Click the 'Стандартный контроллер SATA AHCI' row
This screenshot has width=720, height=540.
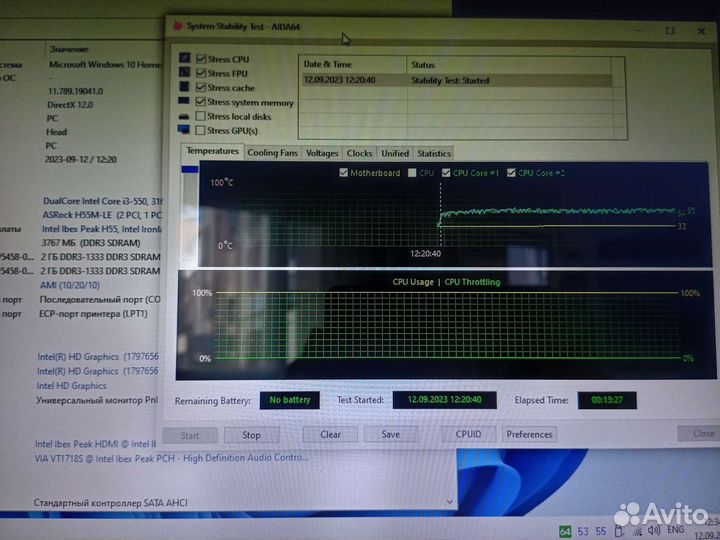click(111, 503)
